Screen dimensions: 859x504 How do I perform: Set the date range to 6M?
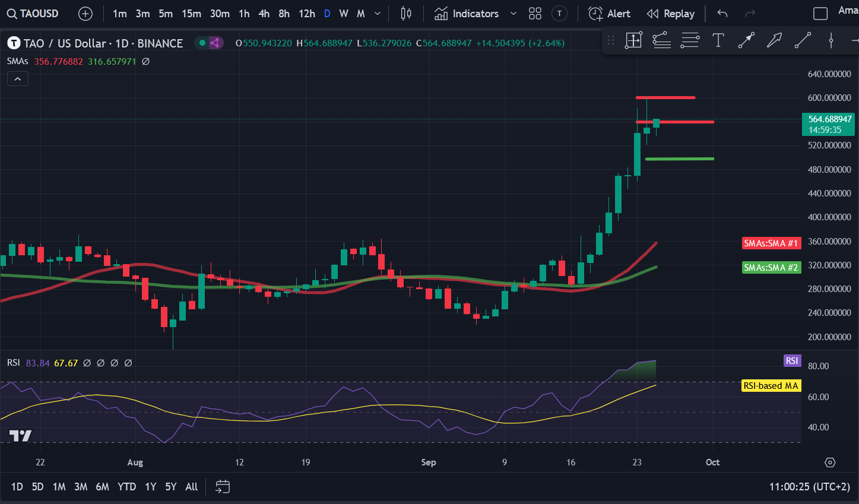[x=103, y=487]
